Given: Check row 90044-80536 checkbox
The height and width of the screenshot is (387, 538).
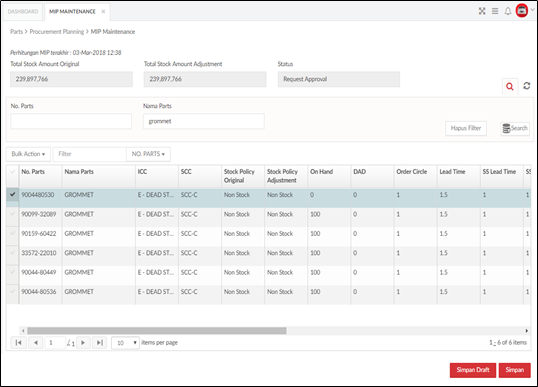Looking at the screenshot, I should point(13,291).
